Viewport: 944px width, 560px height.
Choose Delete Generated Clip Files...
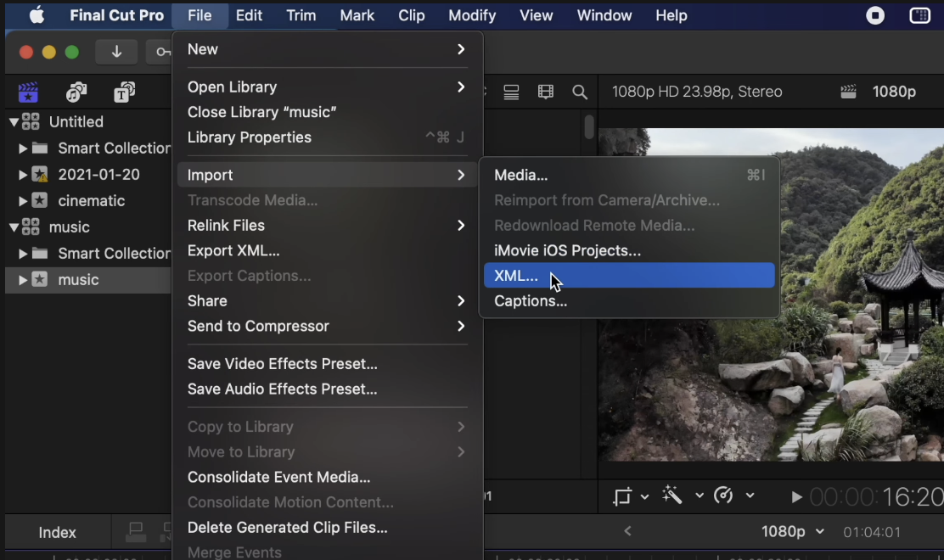pyautogui.click(x=327, y=528)
